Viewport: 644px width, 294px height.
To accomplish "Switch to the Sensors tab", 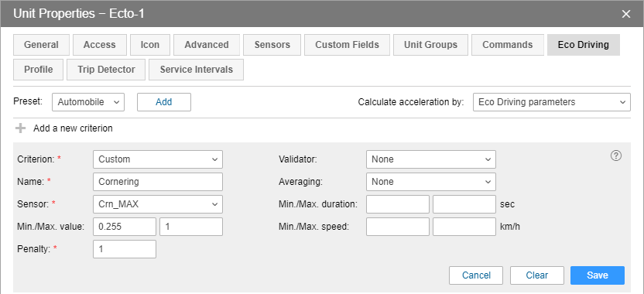I will click(x=272, y=45).
